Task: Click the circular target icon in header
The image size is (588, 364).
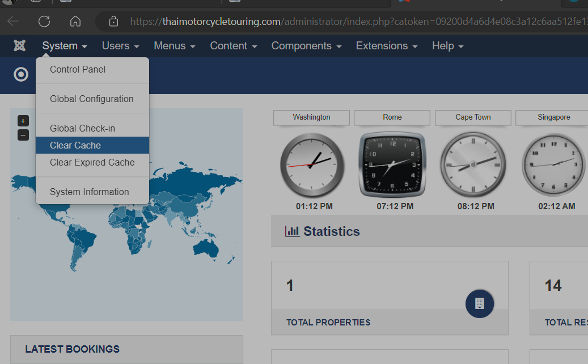Action: tap(21, 74)
